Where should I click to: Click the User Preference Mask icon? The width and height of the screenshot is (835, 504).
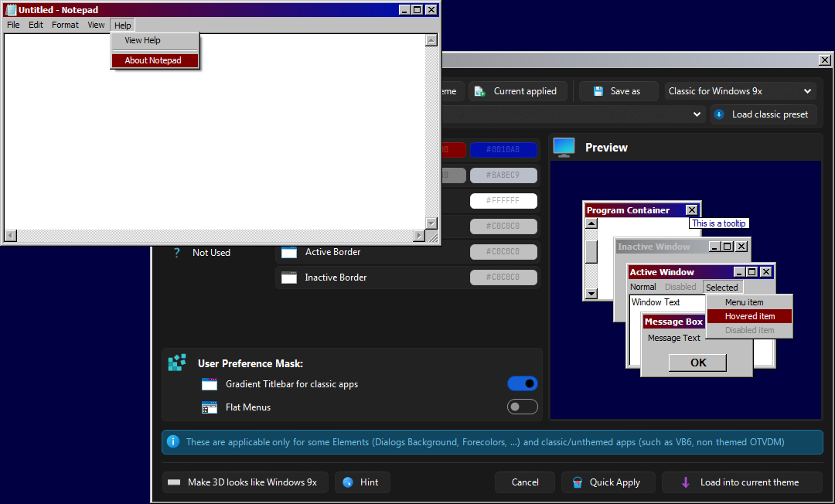177,363
